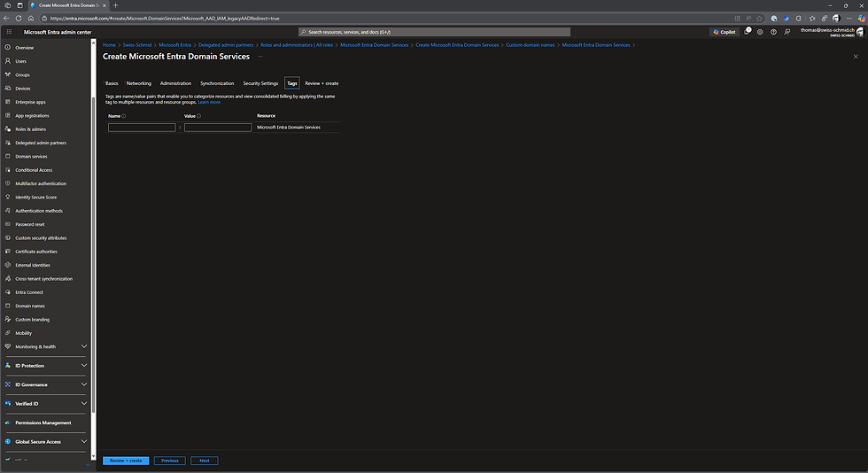The height and width of the screenshot is (473, 868).
Task: Click the Value field info icon
Action: (x=198, y=116)
